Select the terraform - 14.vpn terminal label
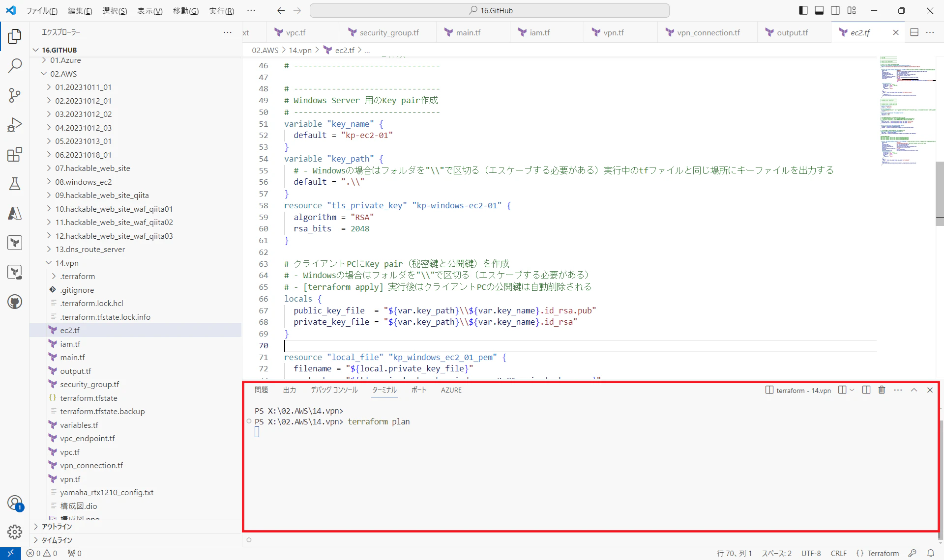The width and height of the screenshot is (944, 560). 798,390
